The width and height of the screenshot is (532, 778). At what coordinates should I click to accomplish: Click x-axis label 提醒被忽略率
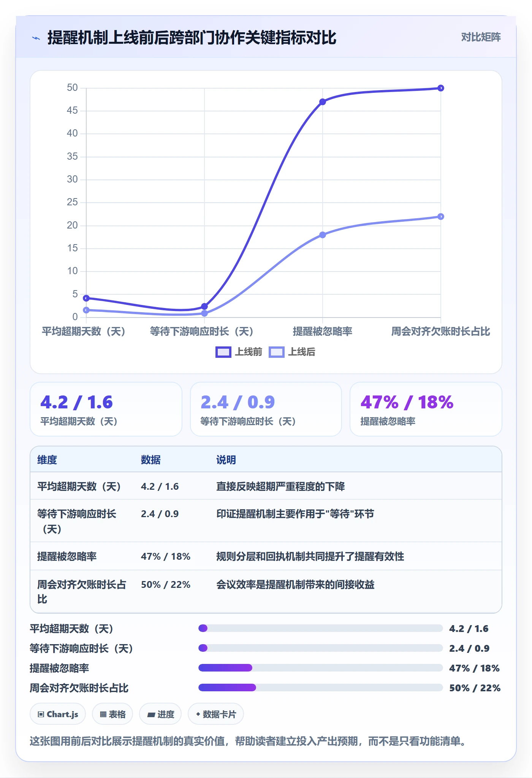coord(323,331)
